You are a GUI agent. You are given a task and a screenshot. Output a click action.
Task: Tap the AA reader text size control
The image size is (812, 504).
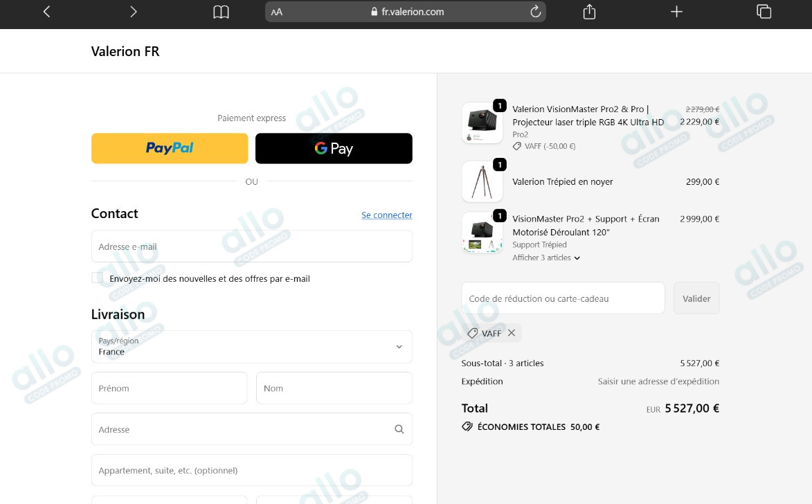pyautogui.click(x=277, y=12)
